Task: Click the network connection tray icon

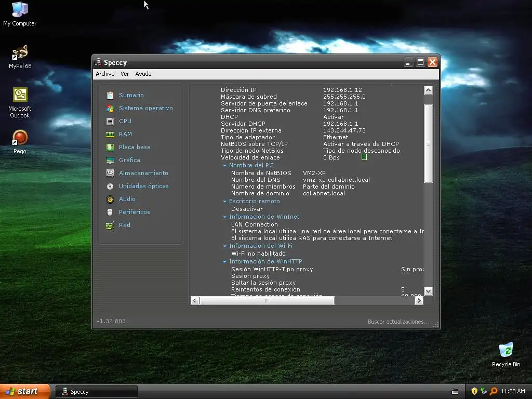Action: click(484, 391)
